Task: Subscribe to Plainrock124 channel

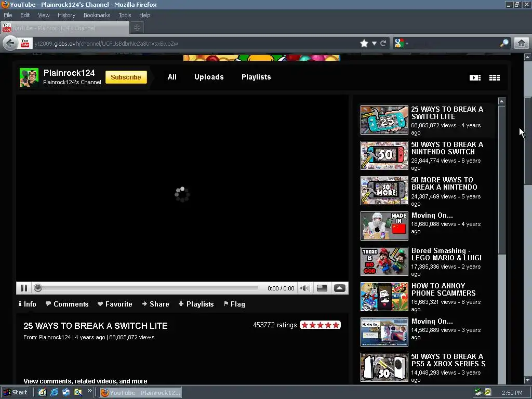Action: 126,77
